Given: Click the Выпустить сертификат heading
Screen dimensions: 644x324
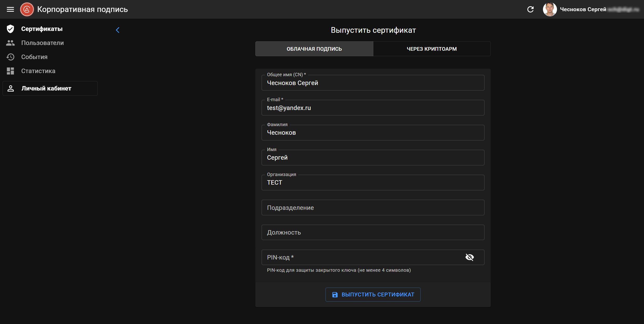Looking at the screenshot, I should click(373, 30).
